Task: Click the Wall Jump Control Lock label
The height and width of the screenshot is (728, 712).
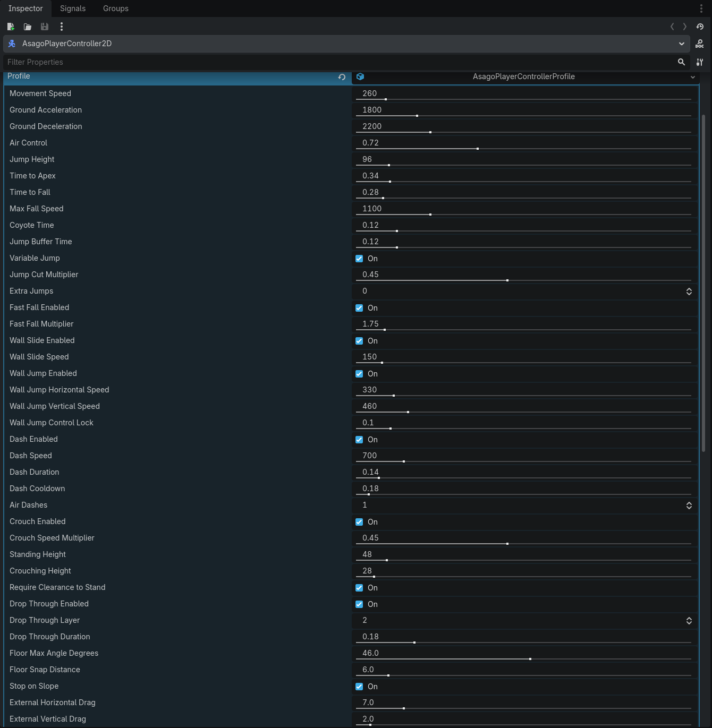Action: click(x=52, y=423)
